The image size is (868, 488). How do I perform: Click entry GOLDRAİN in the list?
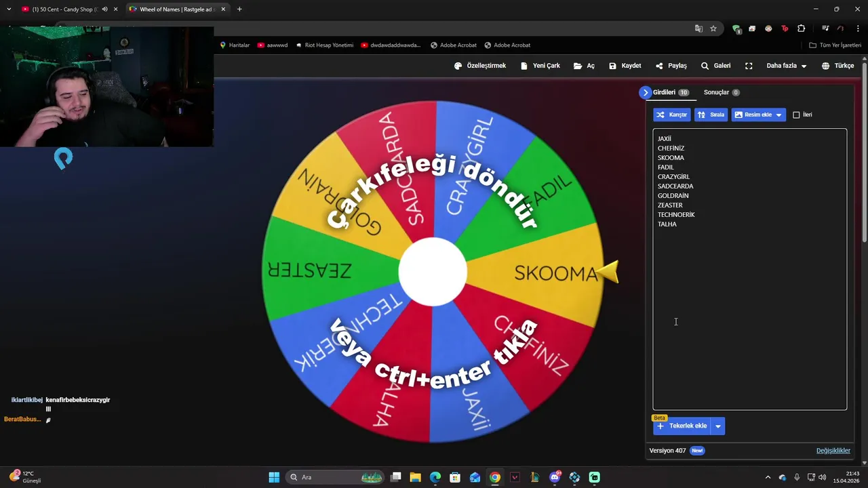pyautogui.click(x=673, y=196)
